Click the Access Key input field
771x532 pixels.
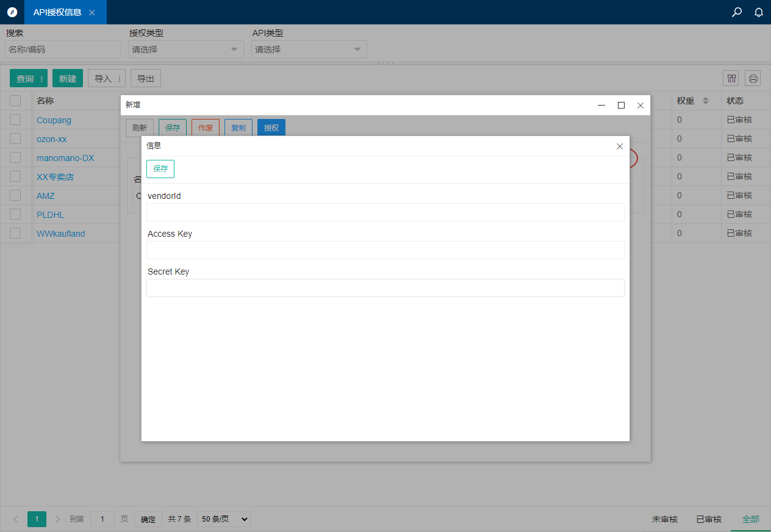[385, 250]
